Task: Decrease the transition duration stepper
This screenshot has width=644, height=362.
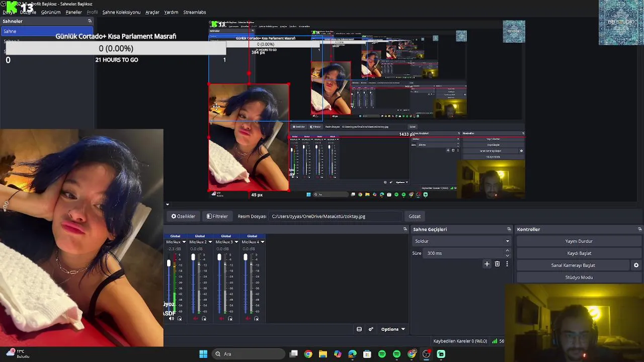Action: click(507, 255)
